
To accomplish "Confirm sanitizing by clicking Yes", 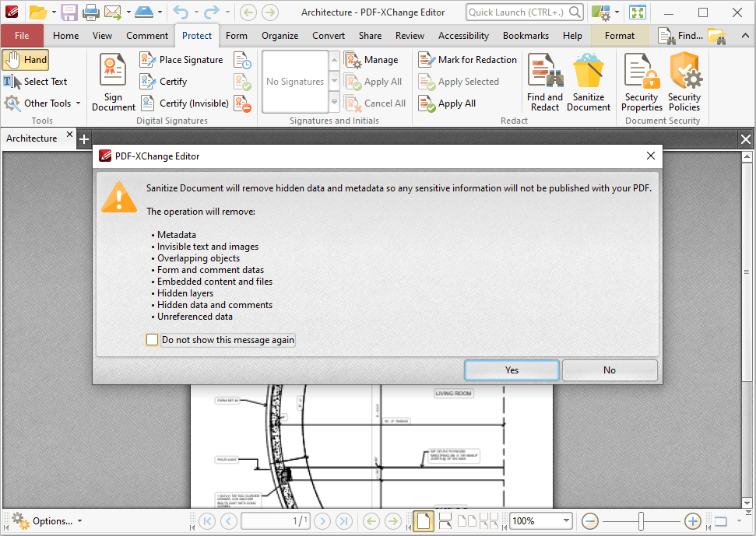I will [512, 370].
